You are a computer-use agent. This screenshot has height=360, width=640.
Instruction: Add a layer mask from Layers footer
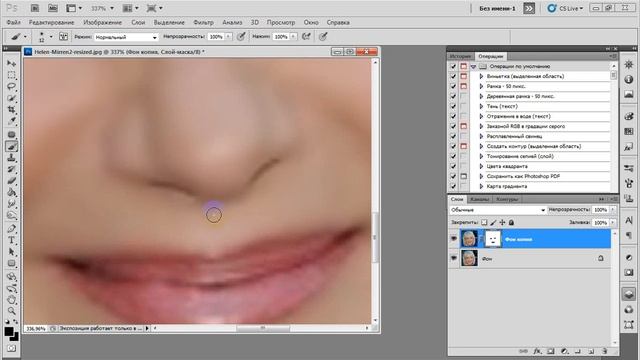(551, 351)
